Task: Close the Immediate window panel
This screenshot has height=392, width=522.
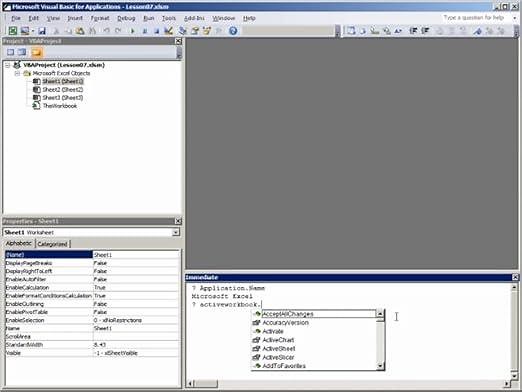Action: [x=515, y=277]
